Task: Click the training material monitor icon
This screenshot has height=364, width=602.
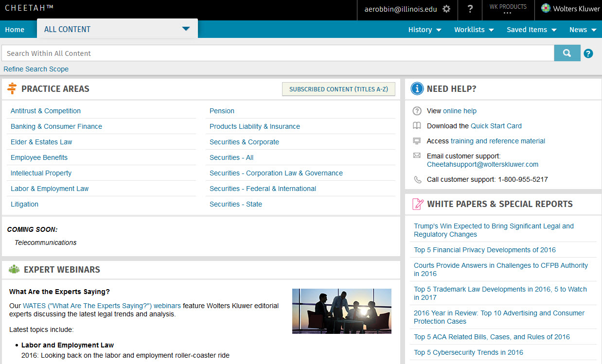Action: click(417, 141)
